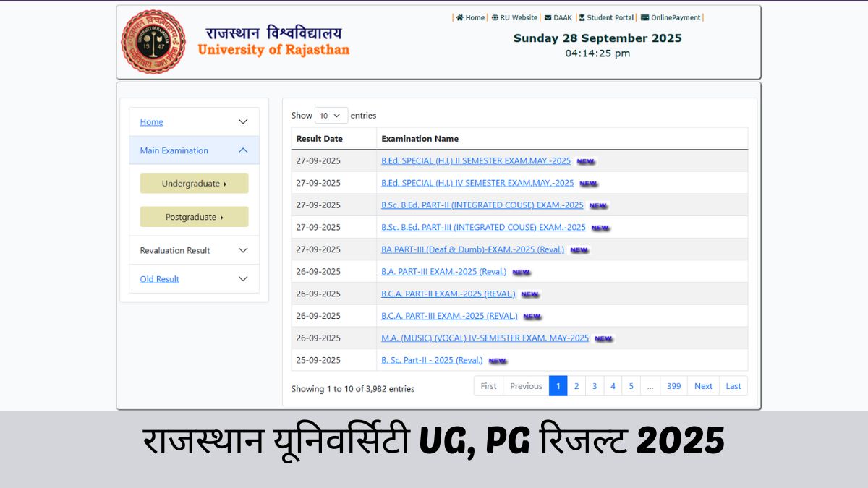Go to the Last results page
868x488 pixels.
click(x=733, y=386)
